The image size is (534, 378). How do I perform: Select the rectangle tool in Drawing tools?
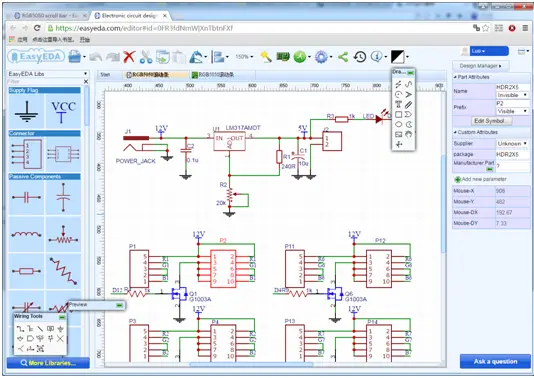coord(398,114)
